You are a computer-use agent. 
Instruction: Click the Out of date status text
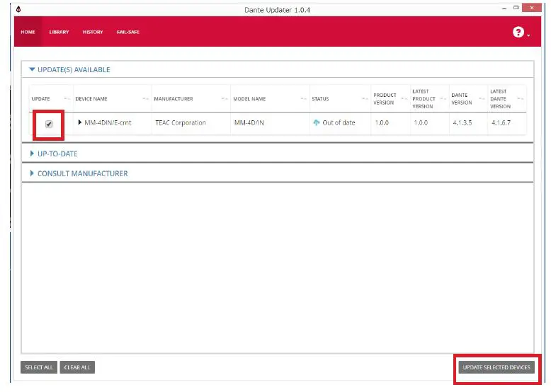click(x=339, y=122)
